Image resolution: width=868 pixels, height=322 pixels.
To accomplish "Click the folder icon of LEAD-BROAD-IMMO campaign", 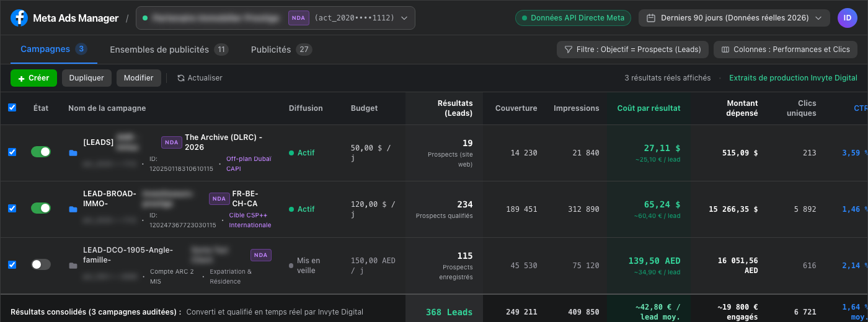I will (73, 209).
